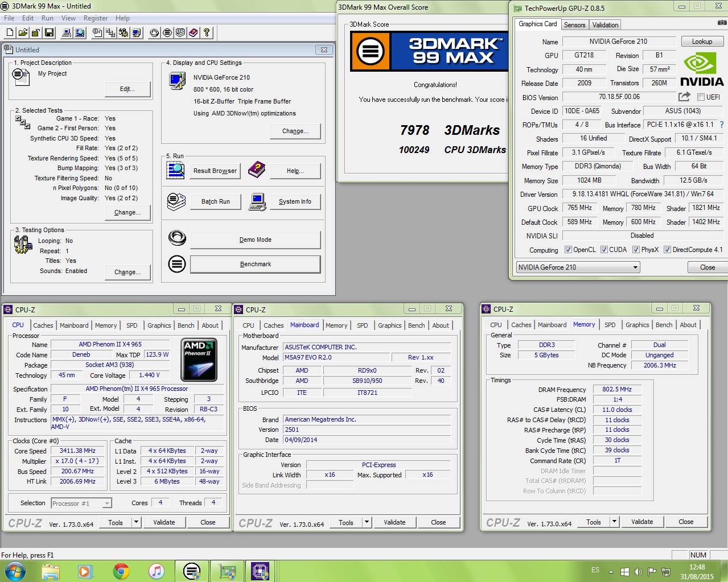This screenshot has width=728, height=582.
Task: Click the Demo Mode icon beside the Demo Mode button
Action: (x=177, y=238)
